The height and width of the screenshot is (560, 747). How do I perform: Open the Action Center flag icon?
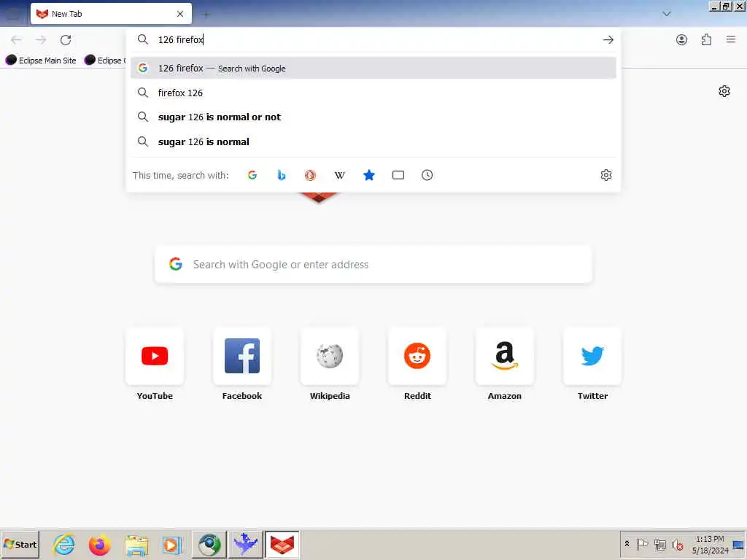tap(642, 544)
